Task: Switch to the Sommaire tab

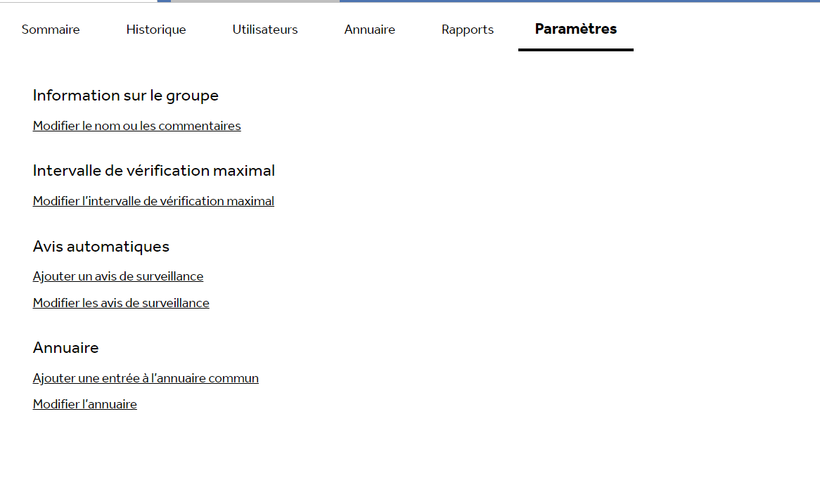Action: 51,30
